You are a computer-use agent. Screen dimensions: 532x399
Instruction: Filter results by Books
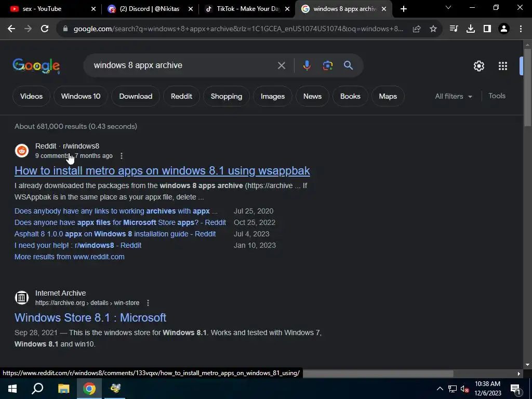(350, 96)
